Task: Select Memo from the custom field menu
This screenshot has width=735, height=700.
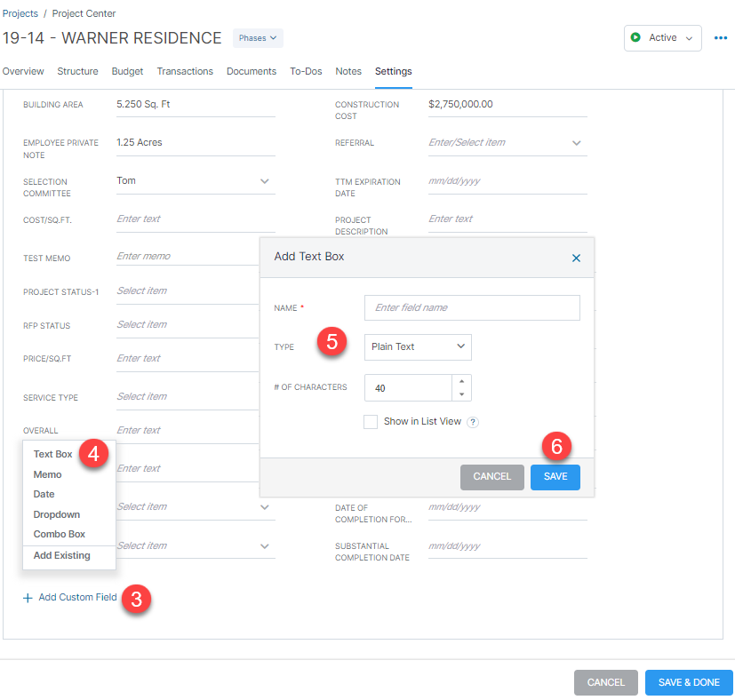Action: [47, 473]
